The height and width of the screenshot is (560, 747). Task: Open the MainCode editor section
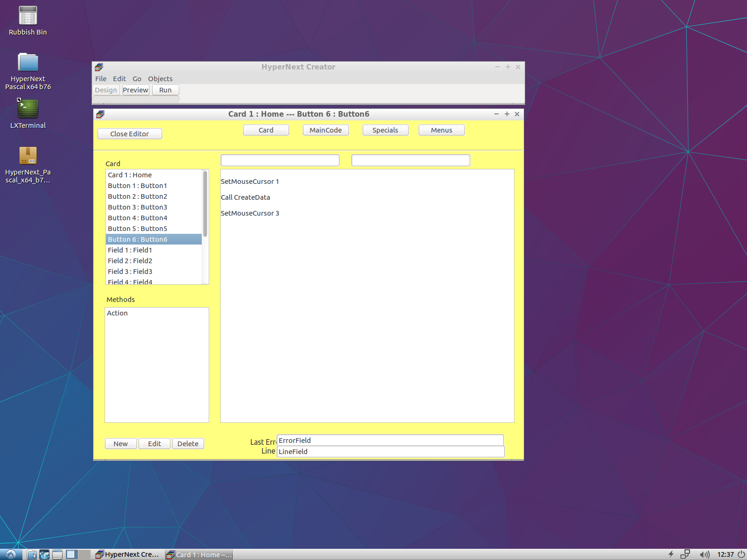coord(325,130)
